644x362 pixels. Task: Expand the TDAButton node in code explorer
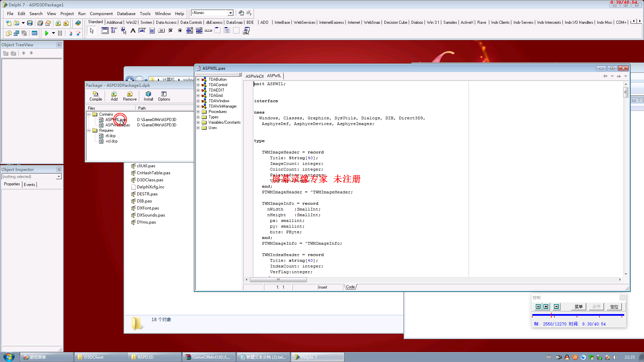pyautogui.click(x=198, y=79)
